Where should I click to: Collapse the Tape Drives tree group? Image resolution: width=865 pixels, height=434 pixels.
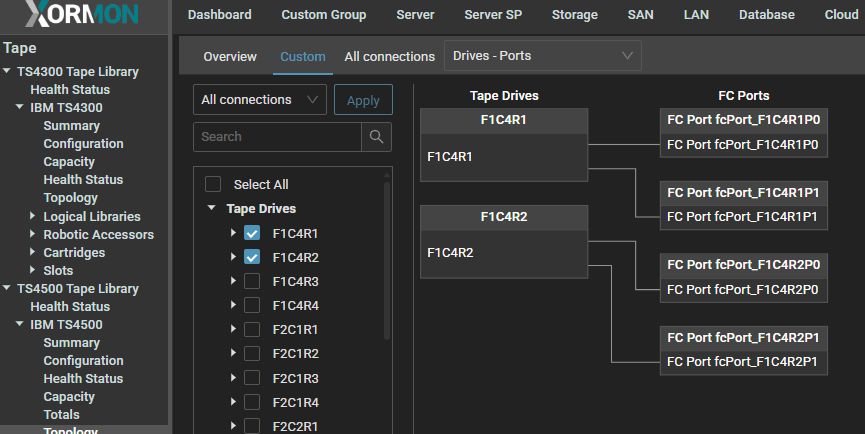pyautogui.click(x=212, y=209)
